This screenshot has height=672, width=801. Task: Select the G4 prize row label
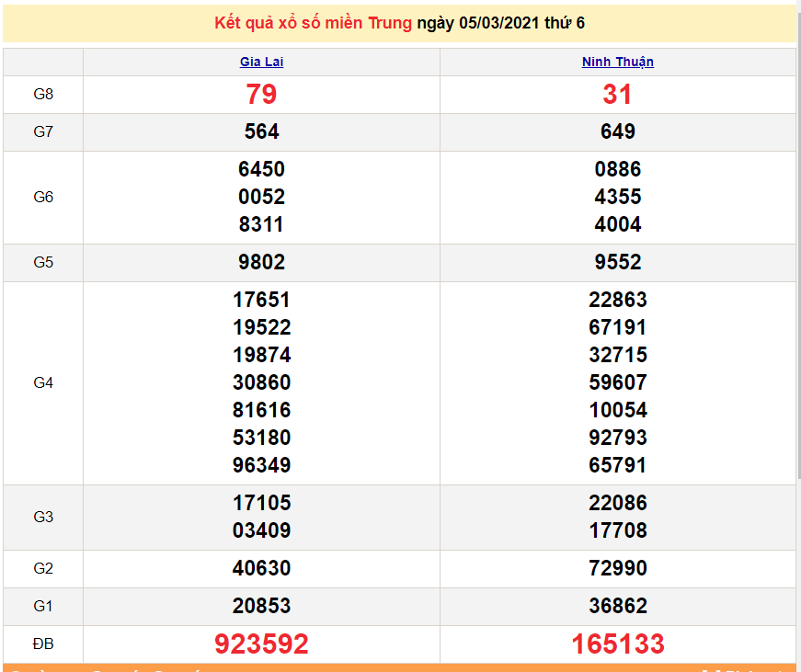[x=43, y=382]
